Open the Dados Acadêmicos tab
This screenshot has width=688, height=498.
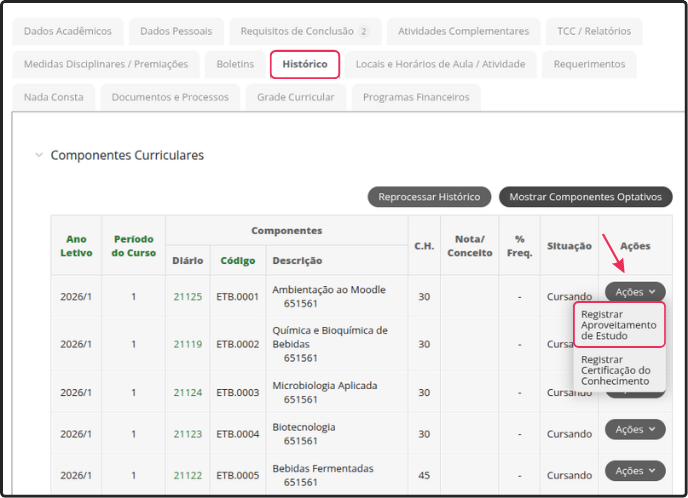pyautogui.click(x=68, y=31)
